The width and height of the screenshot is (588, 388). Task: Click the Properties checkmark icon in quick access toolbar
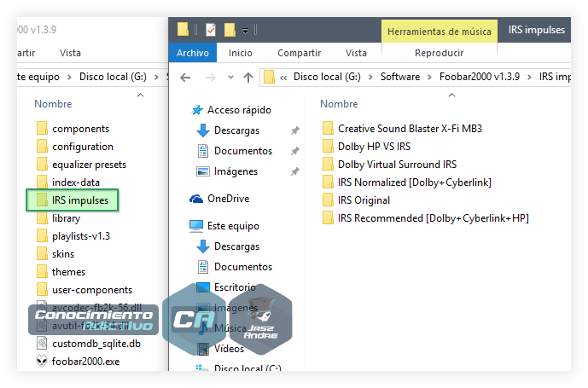pyautogui.click(x=211, y=30)
